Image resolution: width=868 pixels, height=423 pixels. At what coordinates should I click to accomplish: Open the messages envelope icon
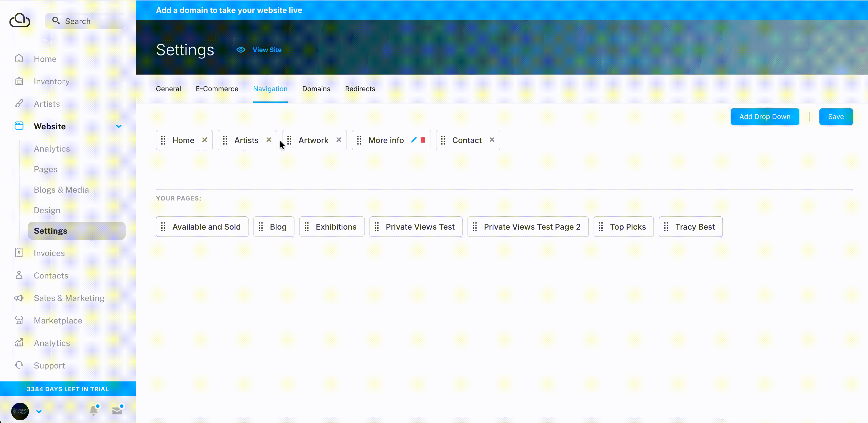click(117, 411)
